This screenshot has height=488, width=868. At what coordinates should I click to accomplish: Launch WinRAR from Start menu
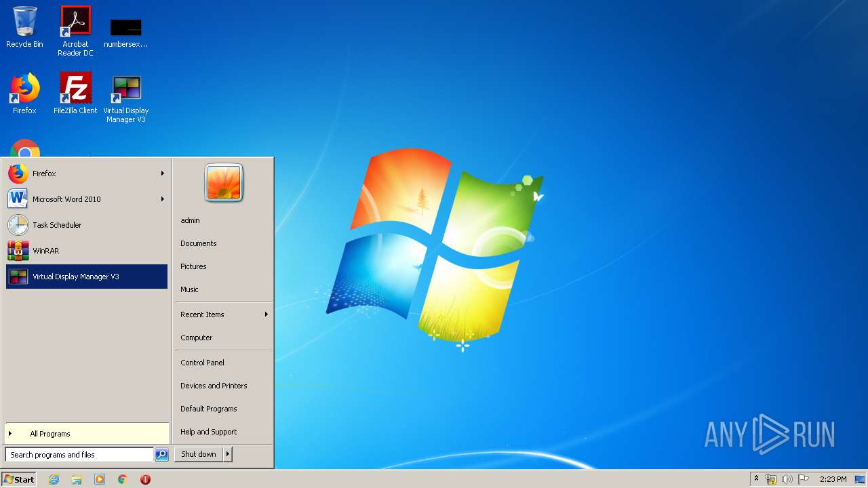pyautogui.click(x=86, y=251)
